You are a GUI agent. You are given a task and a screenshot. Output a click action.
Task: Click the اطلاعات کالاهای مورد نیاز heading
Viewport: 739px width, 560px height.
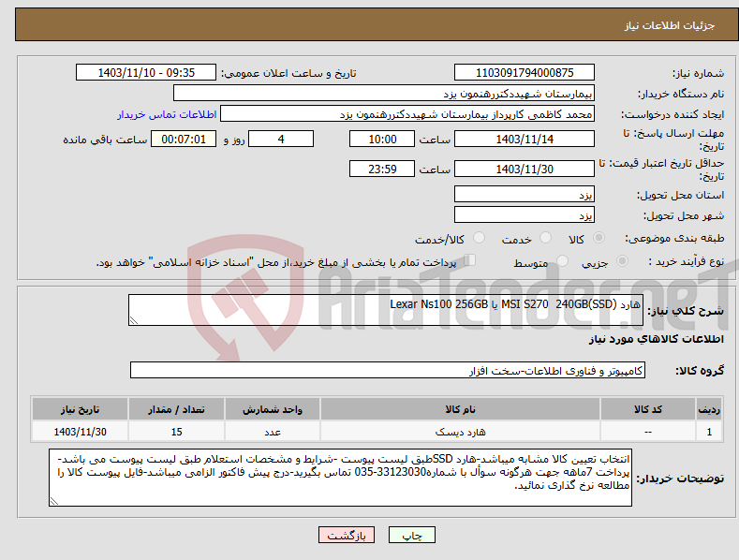click(656, 339)
